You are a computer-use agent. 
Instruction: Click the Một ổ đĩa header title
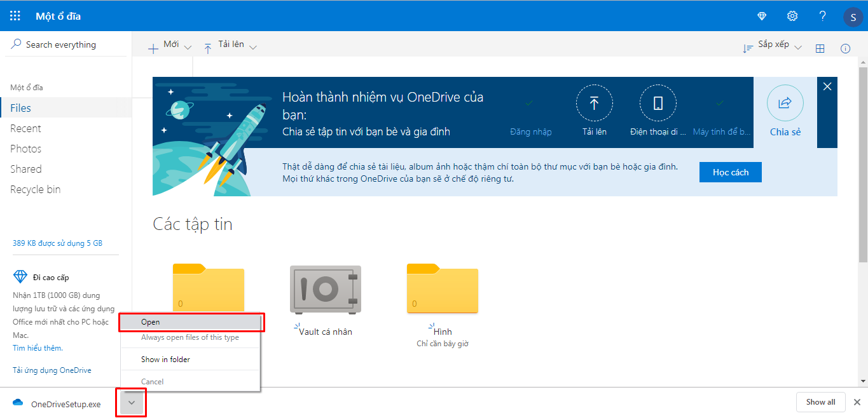point(59,16)
